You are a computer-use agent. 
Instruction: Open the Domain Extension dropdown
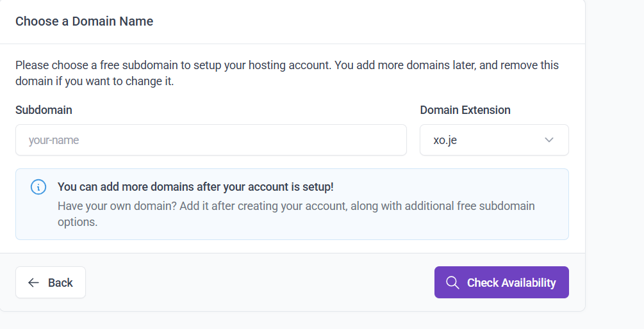(x=493, y=140)
